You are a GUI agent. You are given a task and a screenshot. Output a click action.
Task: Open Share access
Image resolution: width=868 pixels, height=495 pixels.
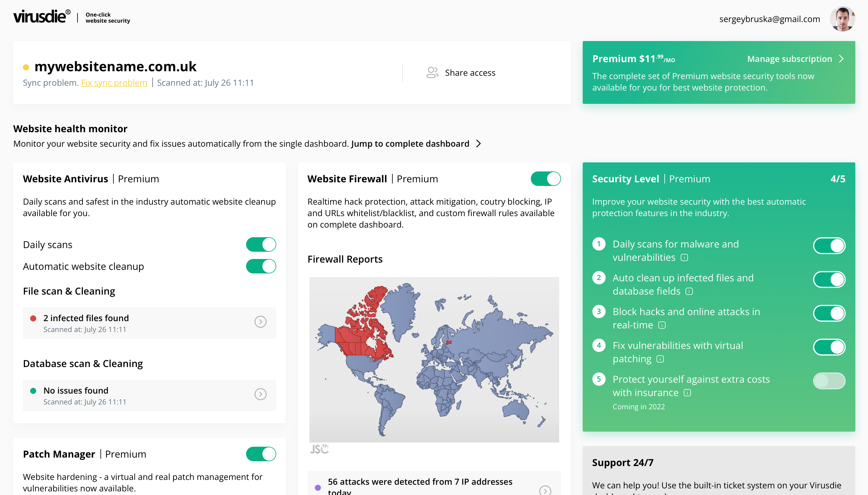click(461, 72)
